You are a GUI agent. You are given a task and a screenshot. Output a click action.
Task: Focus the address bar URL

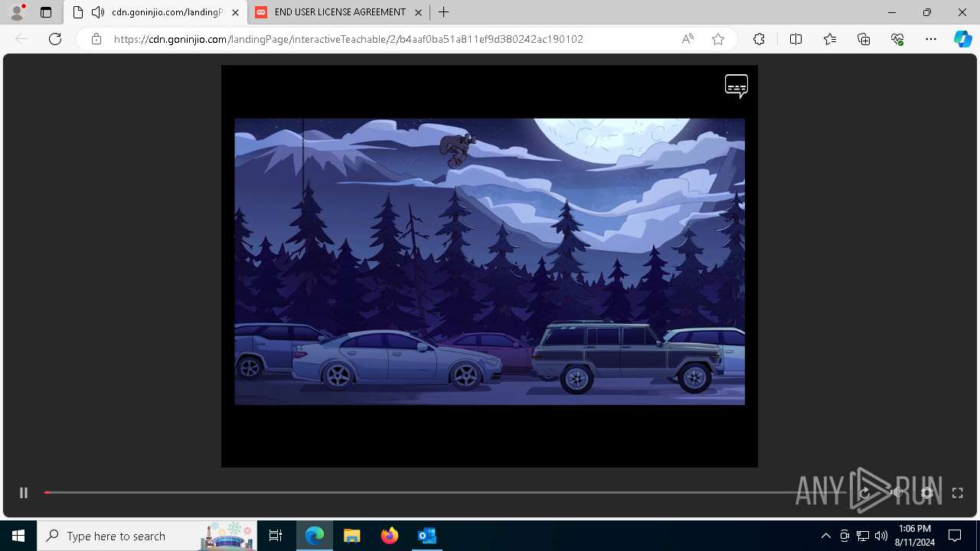(x=348, y=39)
